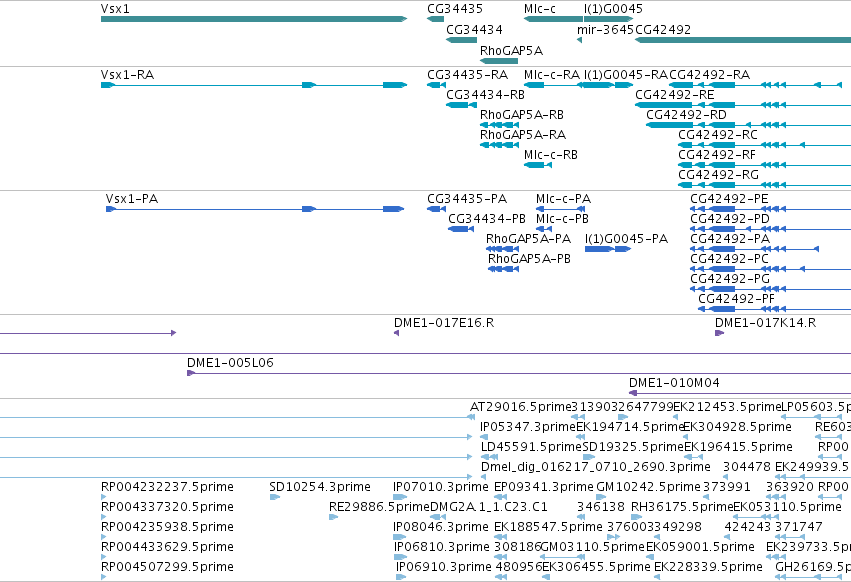Image resolution: width=851 pixels, height=582 pixels.
Task: Click the CG42492-PD protein label
Action: click(730, 219)
